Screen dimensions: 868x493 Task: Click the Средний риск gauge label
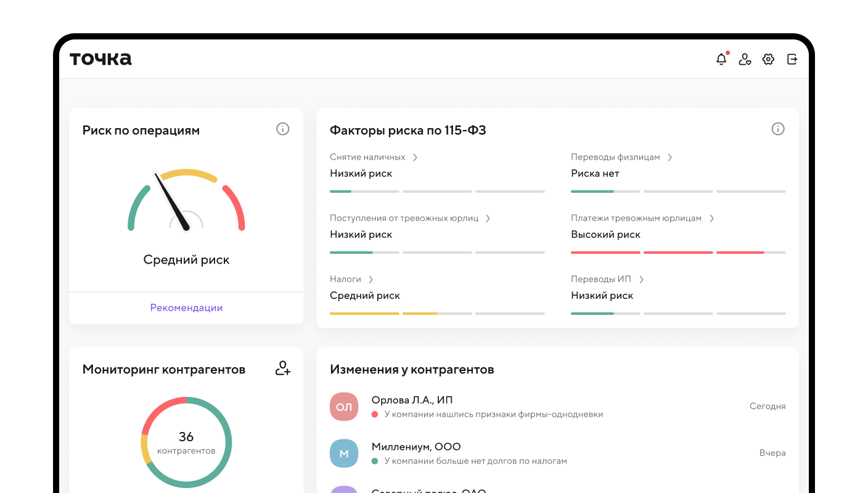186,259
